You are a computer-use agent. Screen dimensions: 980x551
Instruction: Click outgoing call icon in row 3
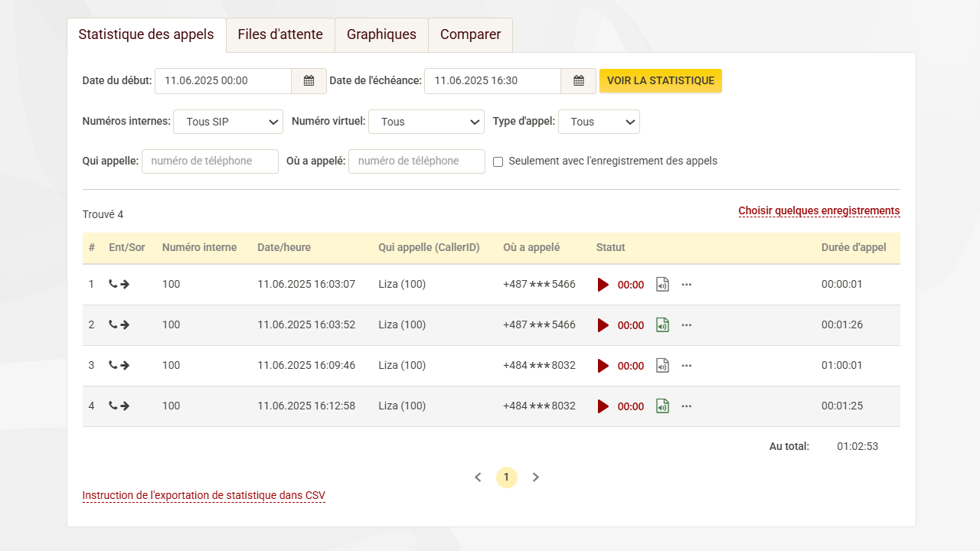pos(119,365)
